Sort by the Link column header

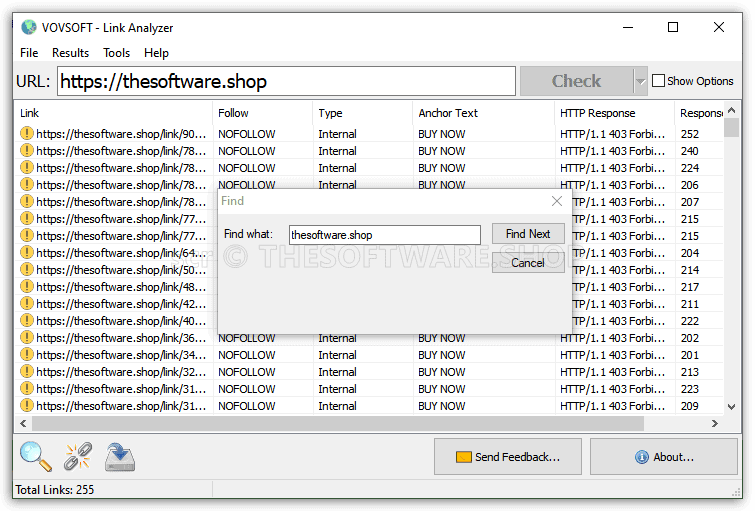tap(114, 113)
